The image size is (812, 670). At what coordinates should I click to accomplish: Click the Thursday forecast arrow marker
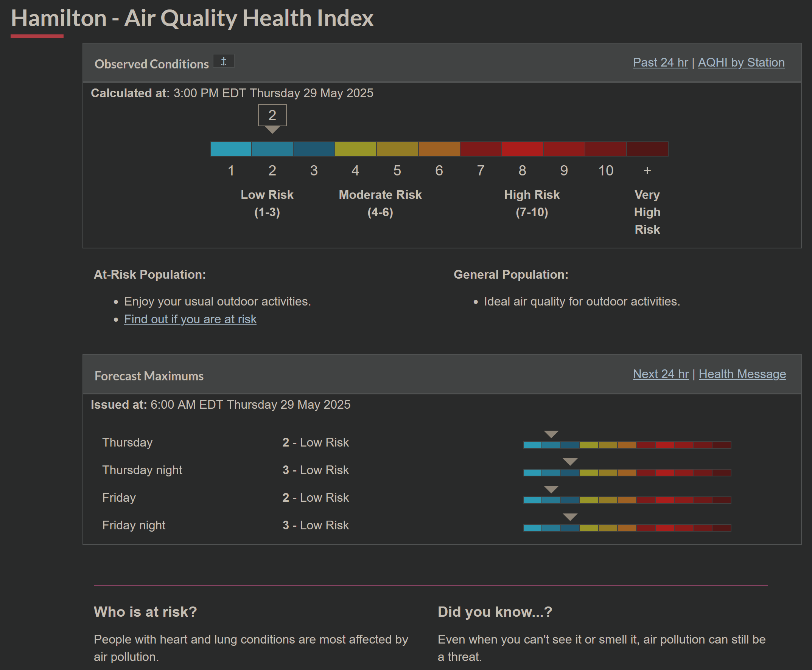[551, 434]
